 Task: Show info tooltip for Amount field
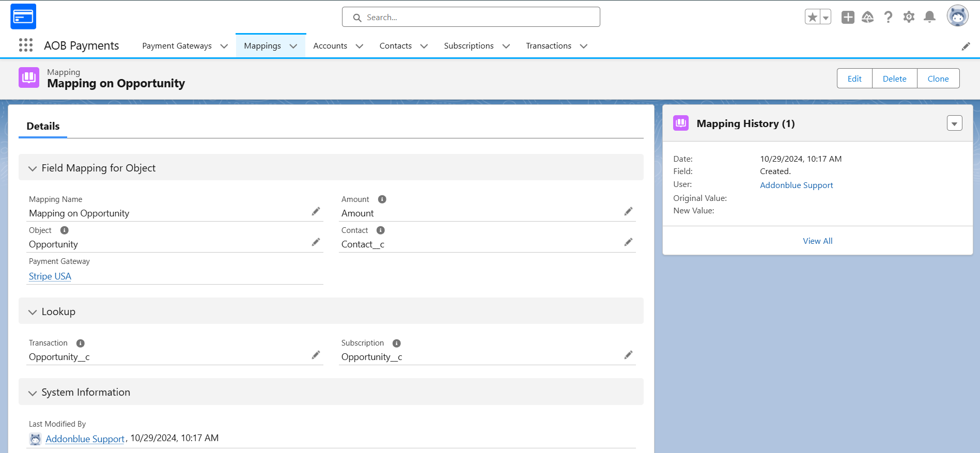(382, 199)
